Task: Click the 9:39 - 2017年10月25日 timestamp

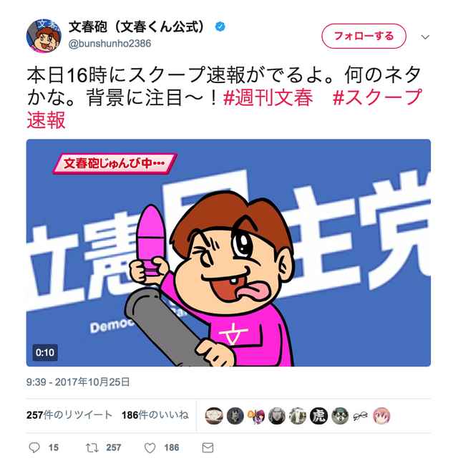Action: [78, 382]
